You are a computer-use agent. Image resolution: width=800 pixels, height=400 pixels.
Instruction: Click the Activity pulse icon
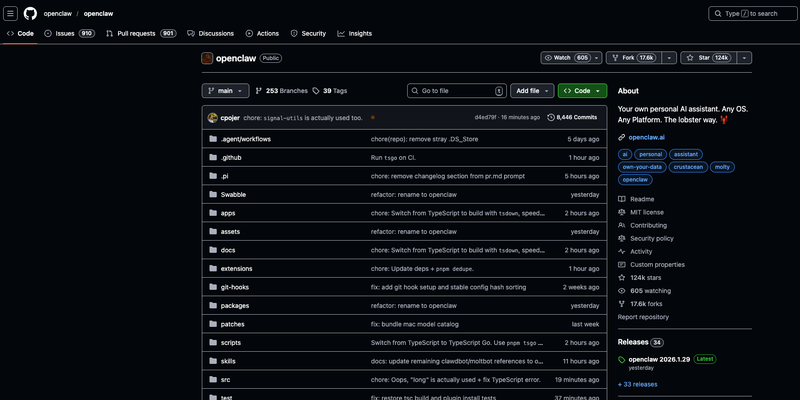[621, 252]
